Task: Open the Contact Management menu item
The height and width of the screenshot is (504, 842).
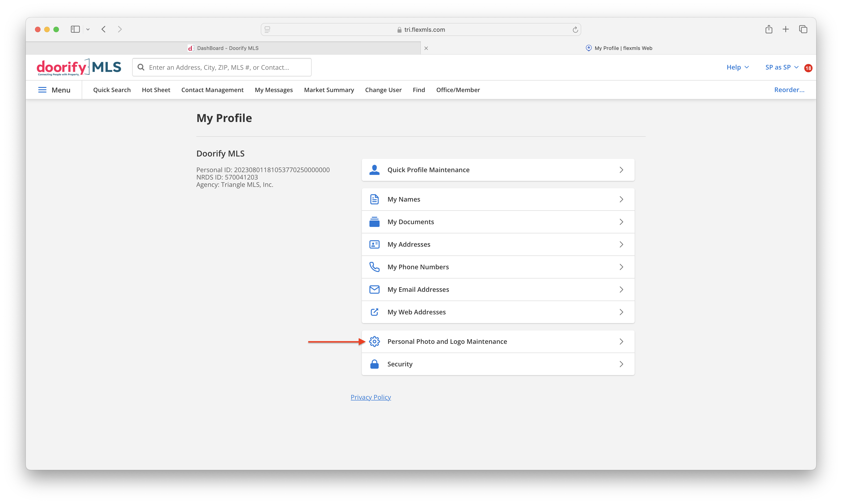Action: click(x=212, y=90)
